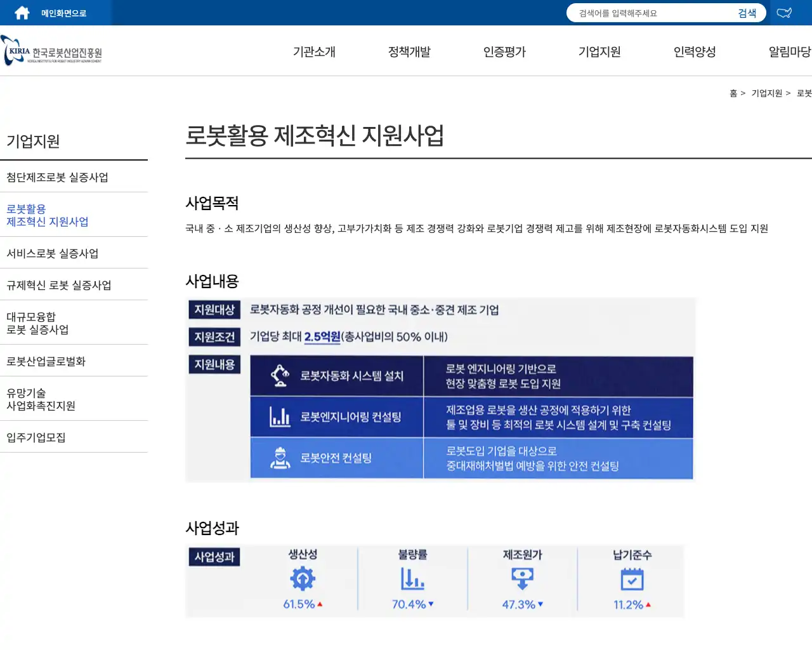Open 서비스로봇 실증사업 from the sidebar
Viewport: 812px width, 650px height.
52,253
